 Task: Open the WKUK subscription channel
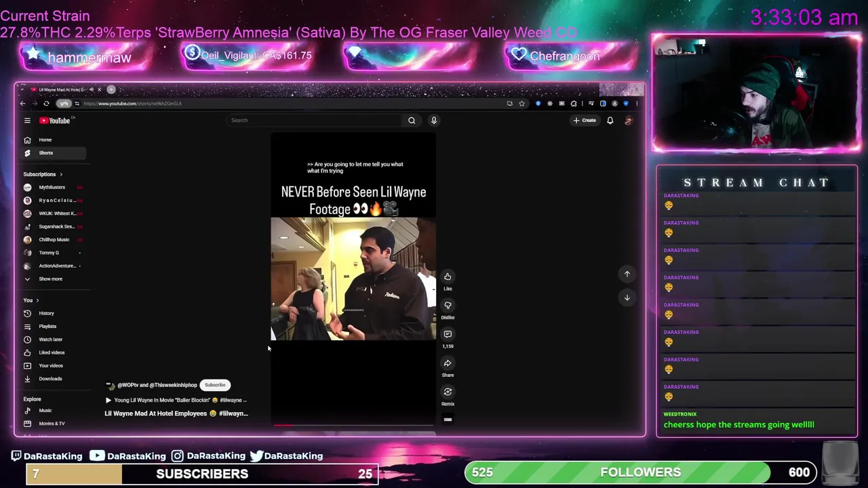(x=54, y=213)
